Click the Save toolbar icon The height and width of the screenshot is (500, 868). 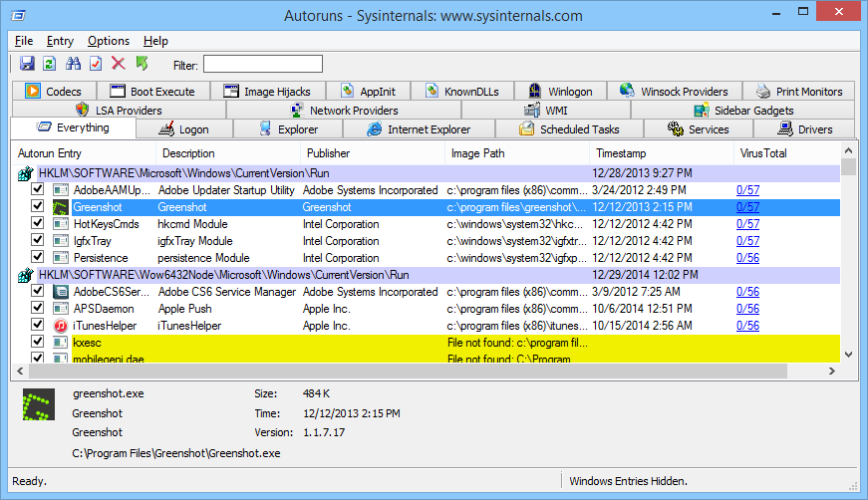(x=27, y=64)
